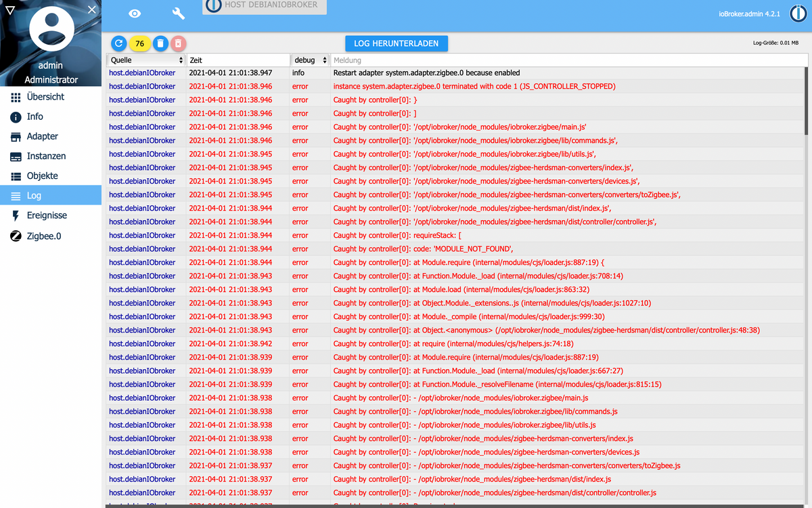Click the code: 'MODULE_NOT_FOUND' message

click(423, 249)
